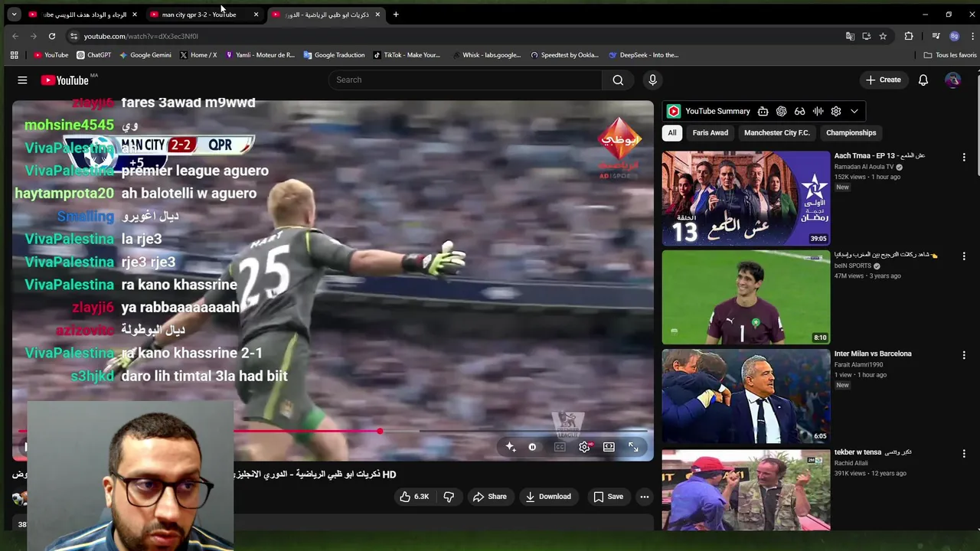Click the magnifier search button
The height and width of the screenshot is (551, 980).
[618, 80]
